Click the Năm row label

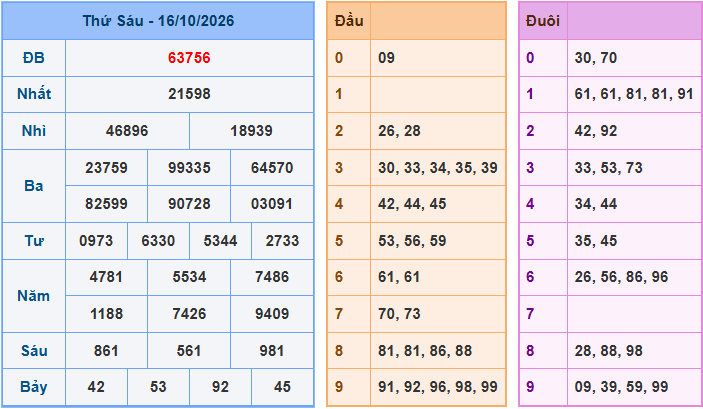[x=34, y=296]
